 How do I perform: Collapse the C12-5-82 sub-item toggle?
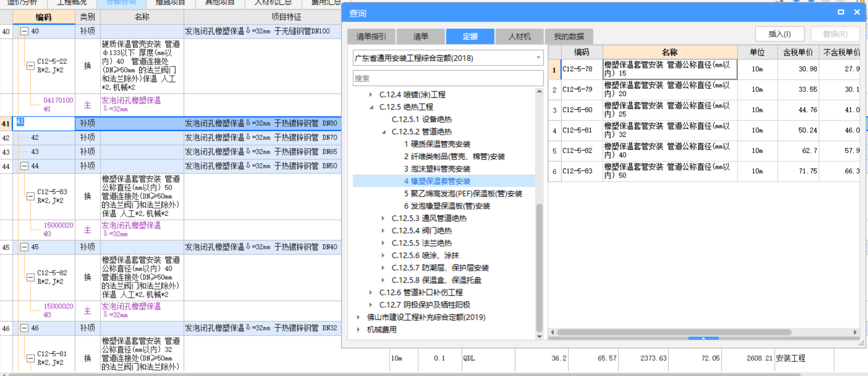[30, 277]
